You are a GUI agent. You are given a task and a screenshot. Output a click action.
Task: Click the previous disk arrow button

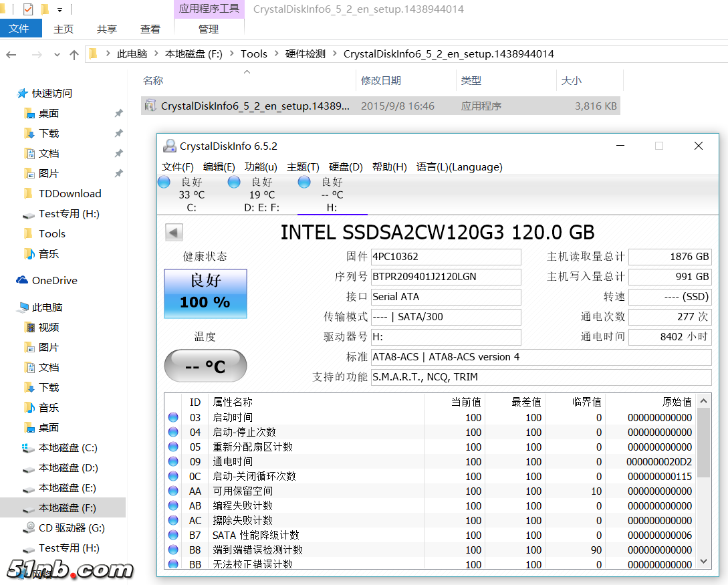point(174,233)
